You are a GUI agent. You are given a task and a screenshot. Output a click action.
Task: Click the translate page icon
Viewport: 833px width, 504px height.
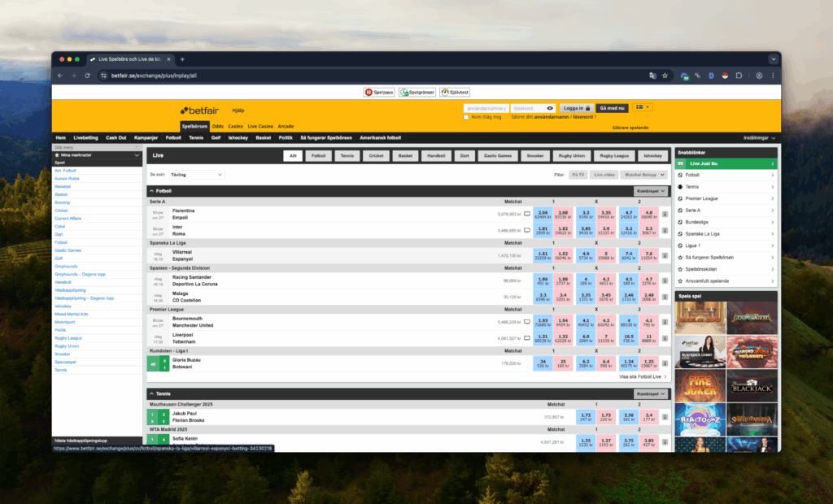coord(652,76)
